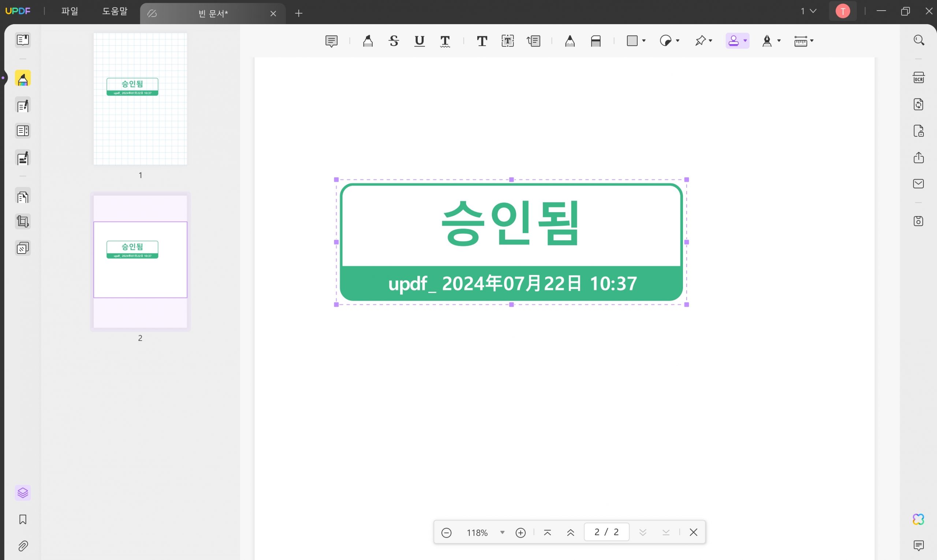Select page 1 thumbnail
The image size is (937, 560).
(141, 99)
